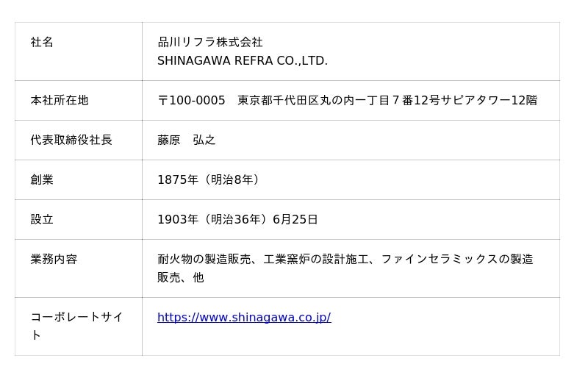Image resolution: width=588 pixels, height=378 pixels.
Task: Open the shinagawa.co.jp corporate site link
Action: tap(244, 318)
